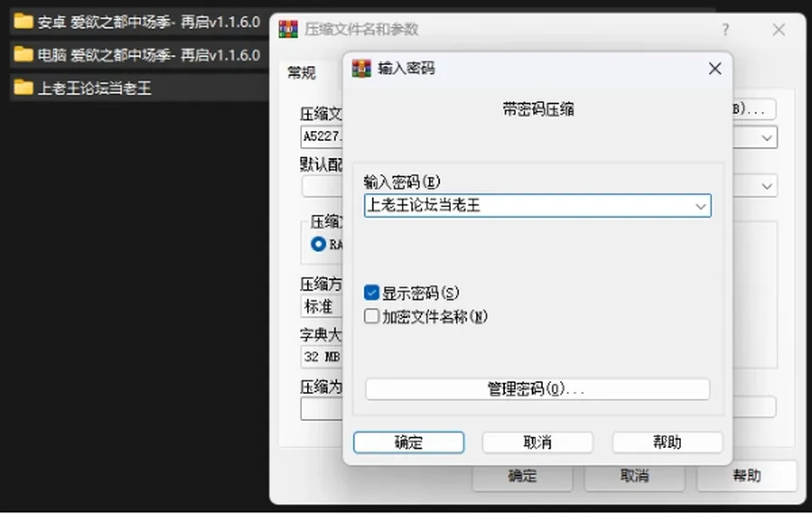Enable 加密文件名称(N) checkbox
This screenshot has height=514, width=812.
pos(371,316)
